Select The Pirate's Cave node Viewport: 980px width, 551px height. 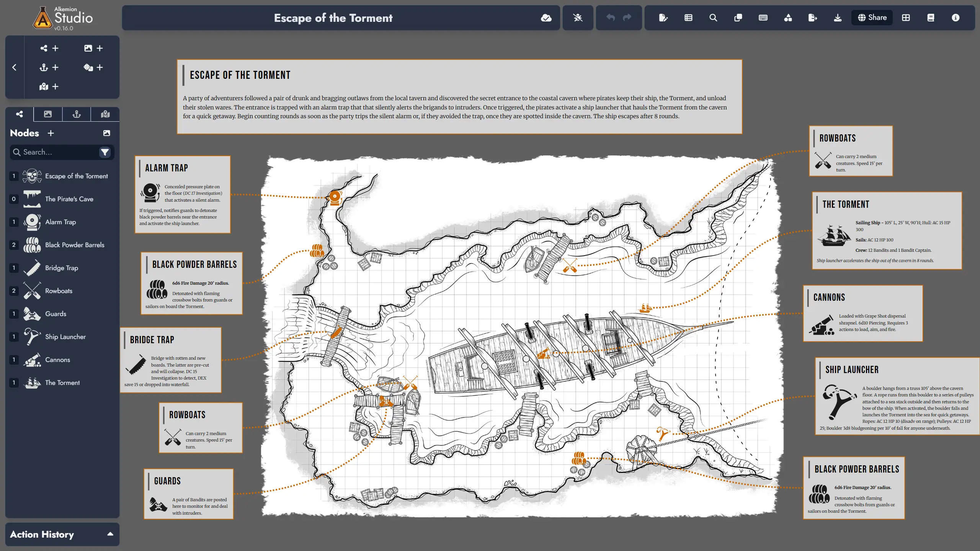69,199
